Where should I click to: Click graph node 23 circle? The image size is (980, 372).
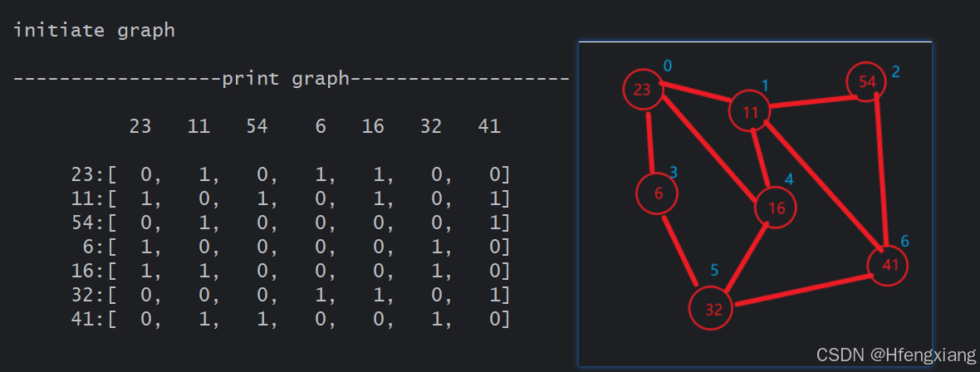643,90
